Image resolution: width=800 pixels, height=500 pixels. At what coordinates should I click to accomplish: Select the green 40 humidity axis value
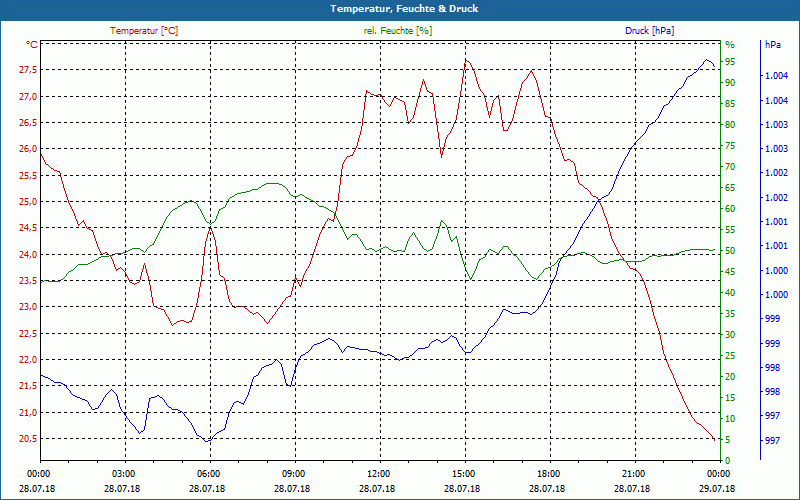(730, 292)
